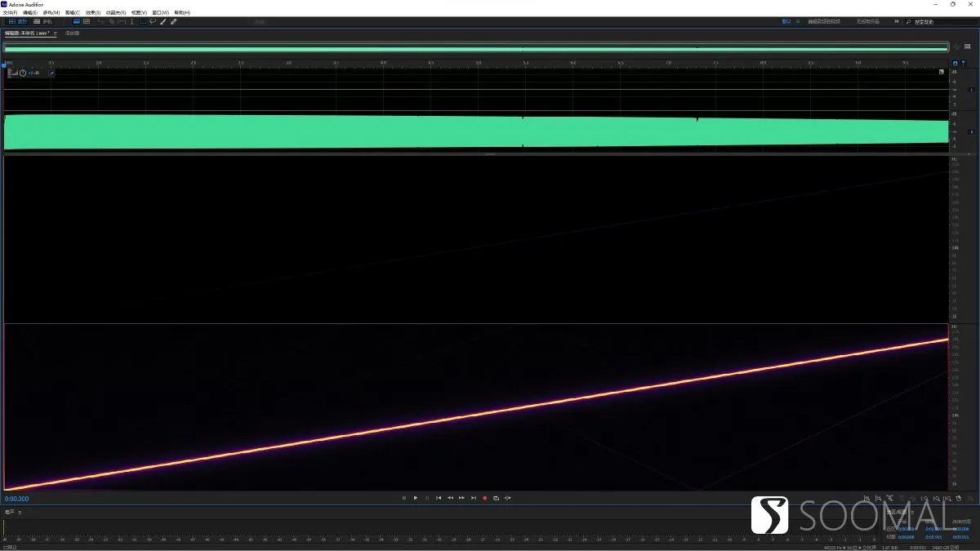Screen dimensions: 980x551
Task: Click zoom out time icon
Action: coord(901,498)
